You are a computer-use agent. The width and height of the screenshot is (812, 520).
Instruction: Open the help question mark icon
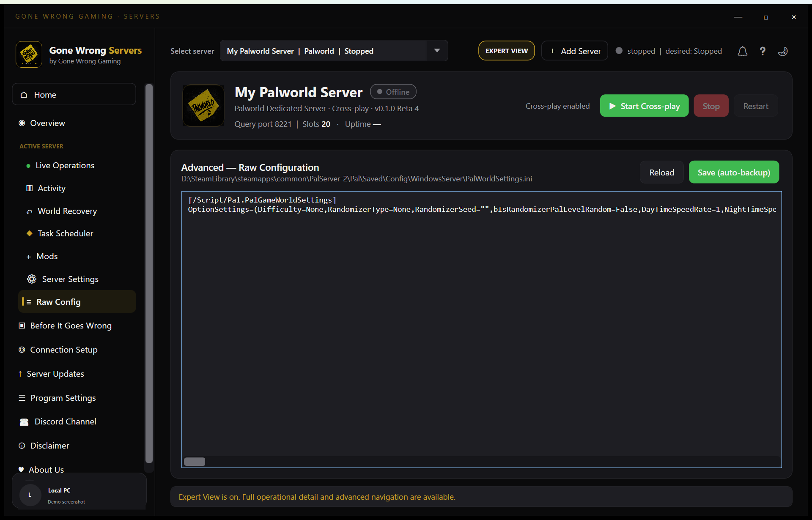point(763,51)
